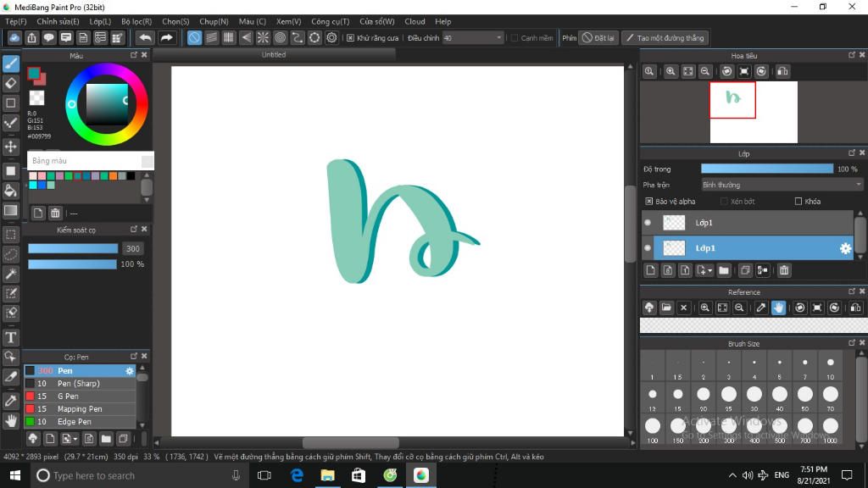Redo the last action

pyautogui.click(x=166, y=37)
